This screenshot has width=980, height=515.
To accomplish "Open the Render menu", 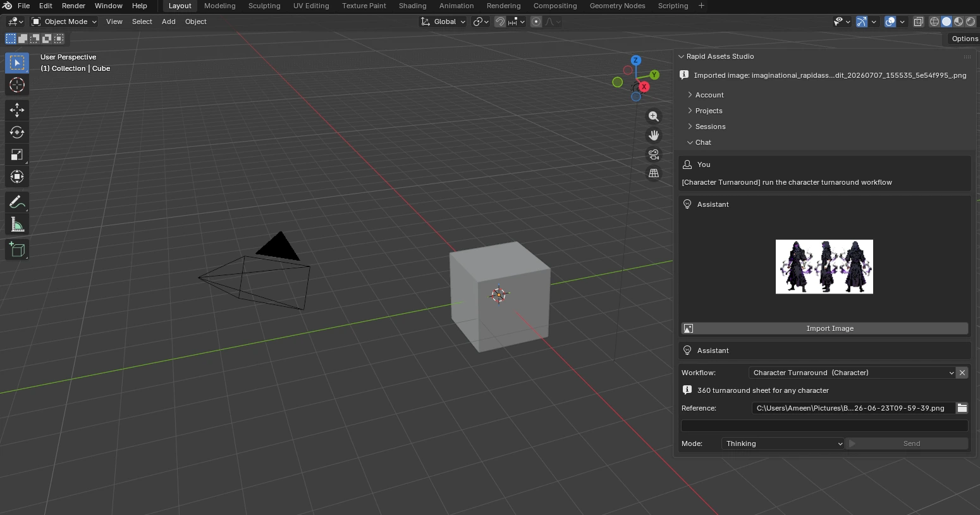I will pyautogui.click(x=73, y=6).
